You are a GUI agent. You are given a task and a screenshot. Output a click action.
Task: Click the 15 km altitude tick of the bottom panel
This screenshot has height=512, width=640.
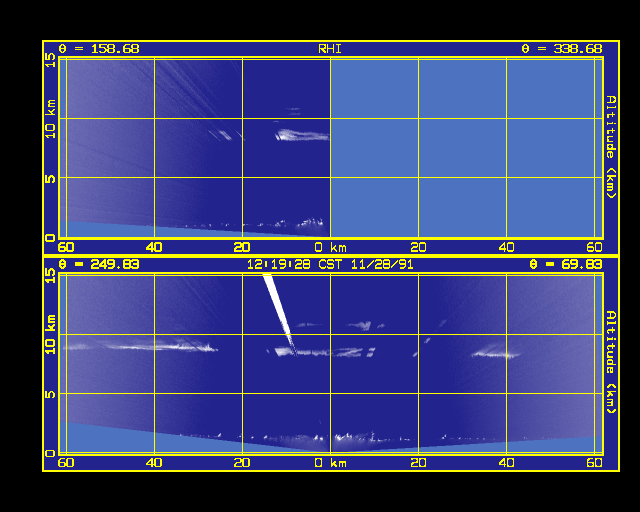pos(50,276)
